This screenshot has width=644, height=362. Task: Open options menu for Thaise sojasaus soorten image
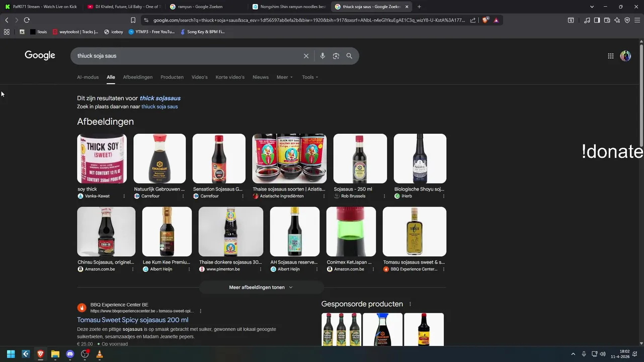tap(324, 196)
